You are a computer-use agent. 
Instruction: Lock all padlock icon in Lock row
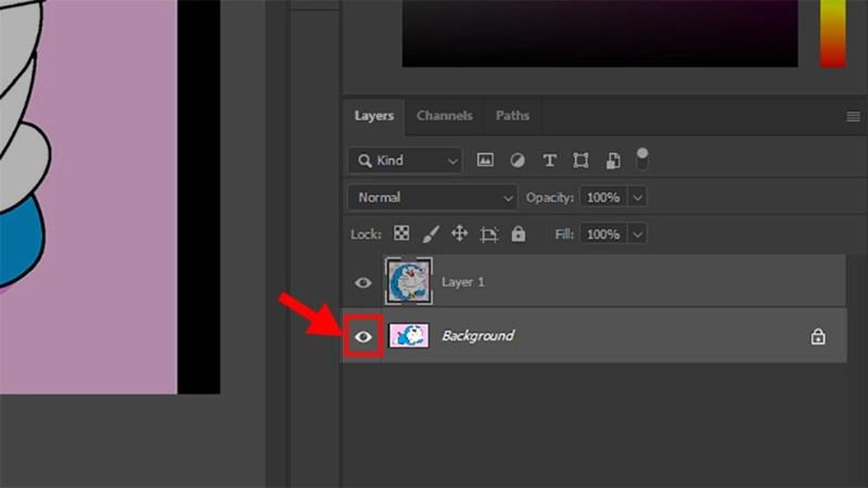[x=518, y=233]
